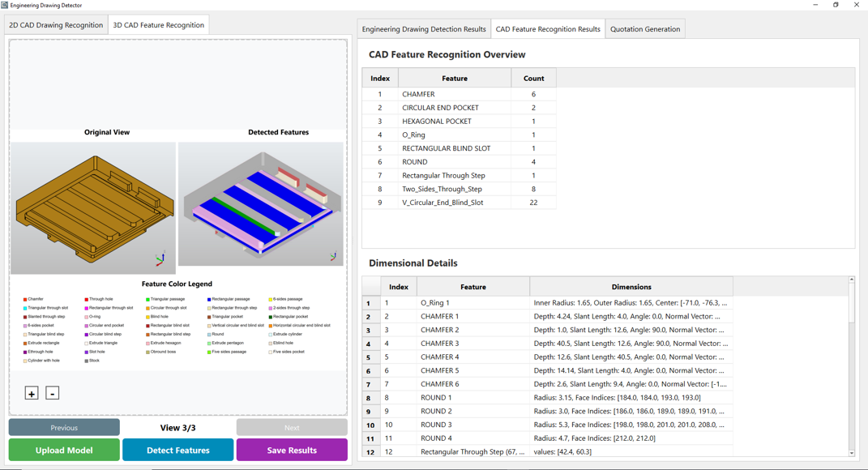Click the Upload Model button
This screenshot has height=470, width=868.
click(x=64, y=450)
